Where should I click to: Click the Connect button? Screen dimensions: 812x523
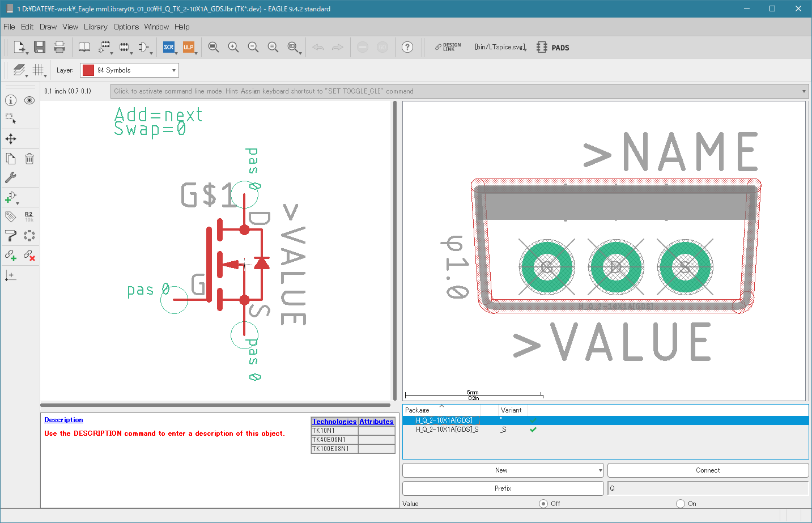tap(707, 470)
